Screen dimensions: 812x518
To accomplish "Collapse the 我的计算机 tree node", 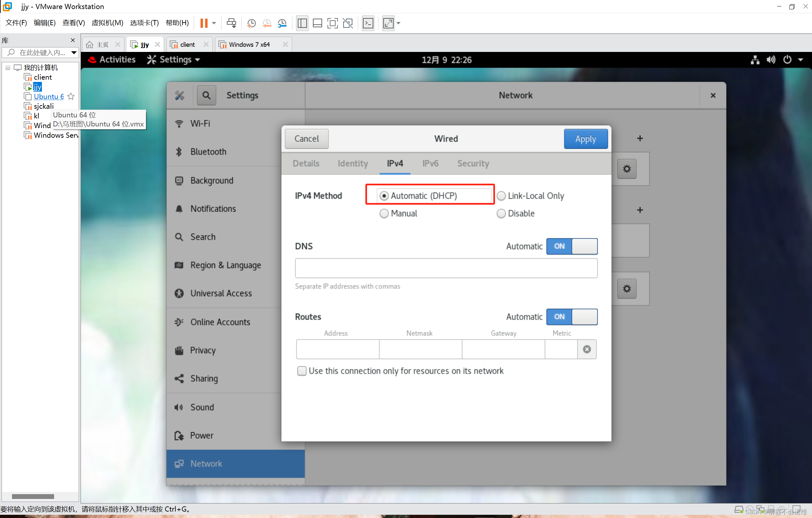I will [x=8, y=68].
